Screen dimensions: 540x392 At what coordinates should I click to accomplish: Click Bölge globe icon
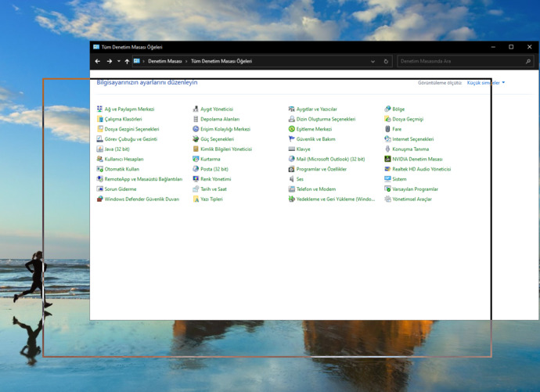pyautogui.click(x=387, y=109)
